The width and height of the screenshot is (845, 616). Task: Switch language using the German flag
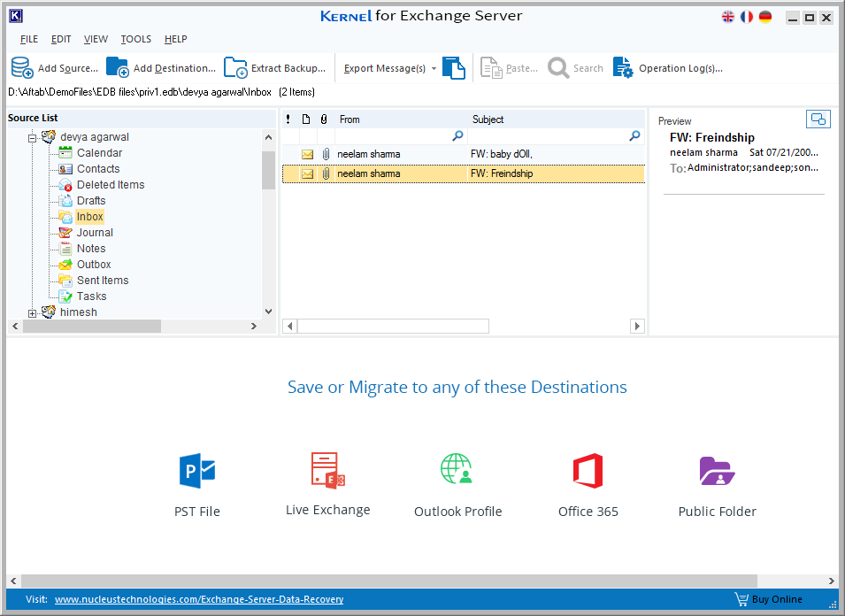tap(765, 17)
